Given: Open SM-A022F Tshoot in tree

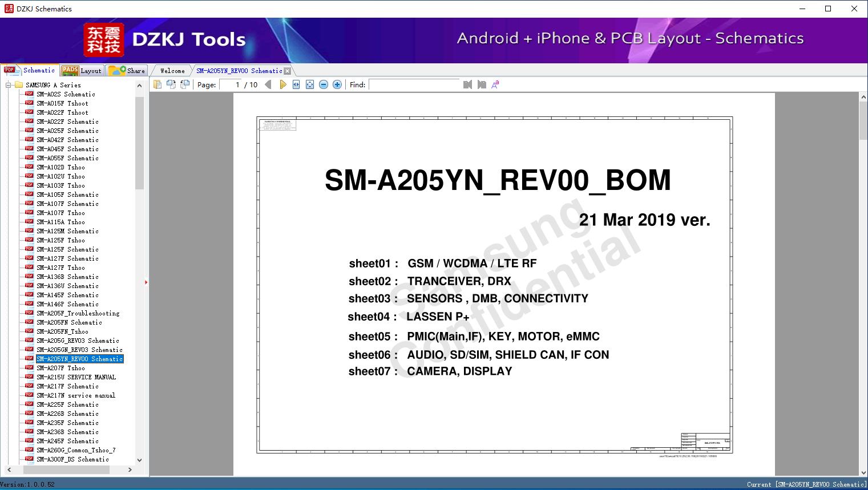Looking at the screenshot, I should pos(63,112).
